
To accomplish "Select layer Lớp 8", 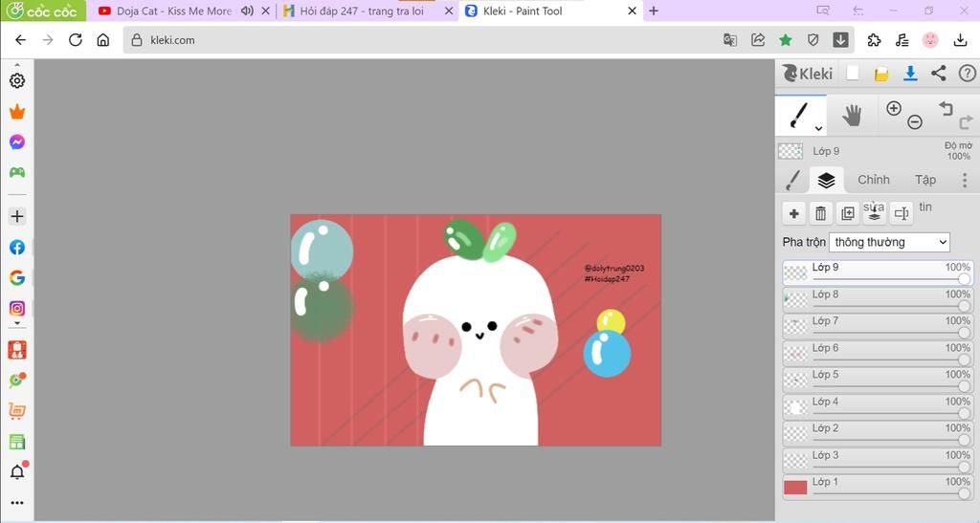I will coord(878,299).
